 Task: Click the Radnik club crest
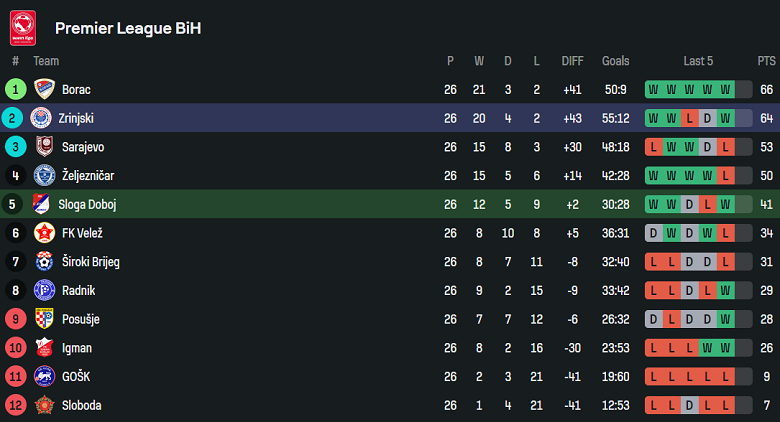coord(43,291)
